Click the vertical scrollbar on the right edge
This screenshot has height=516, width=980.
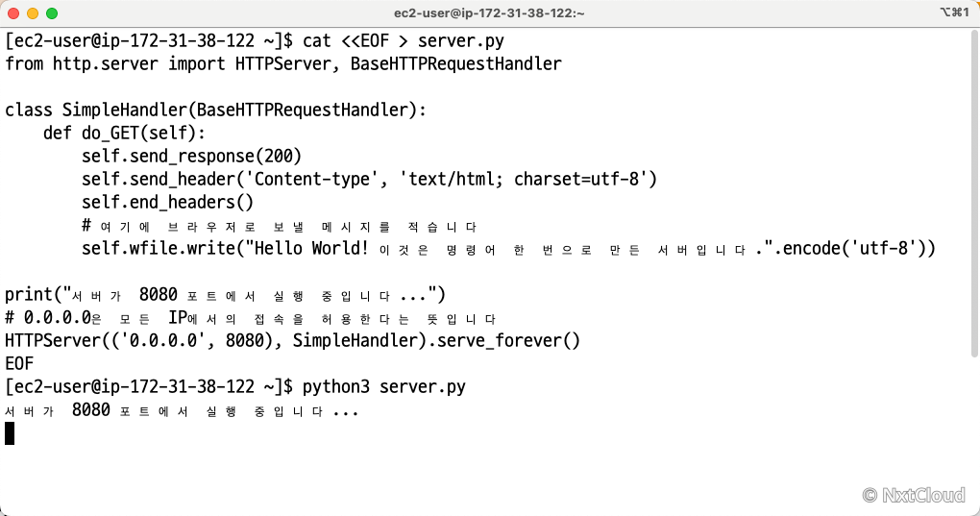974,194
